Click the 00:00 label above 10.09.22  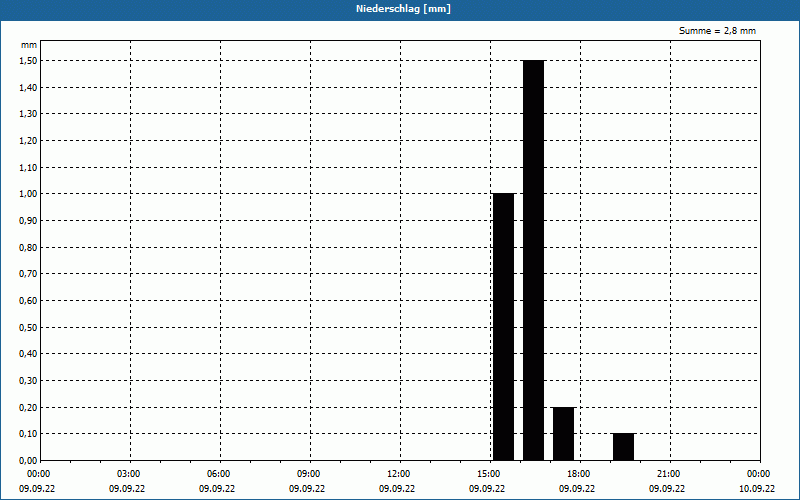759,474
